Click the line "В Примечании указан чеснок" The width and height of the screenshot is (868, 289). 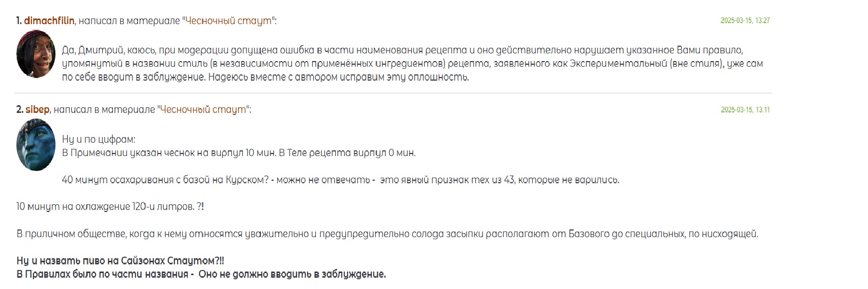click(239, 153)
